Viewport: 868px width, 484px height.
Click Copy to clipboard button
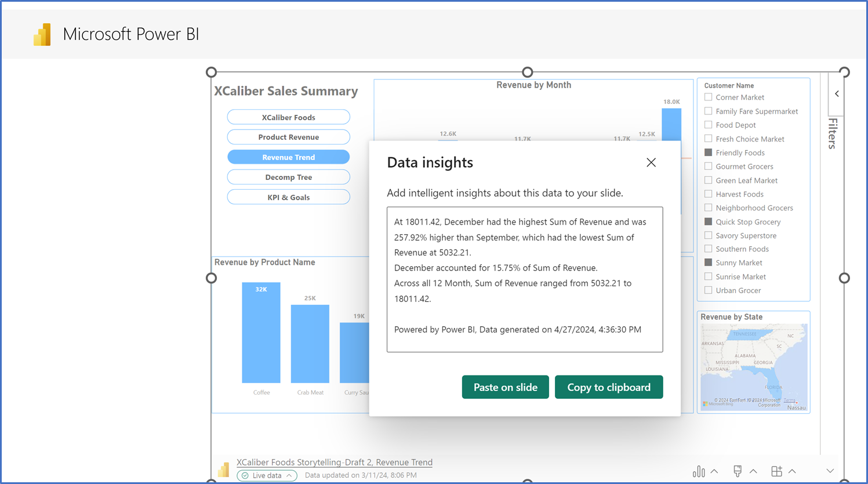tap(609, 387)
